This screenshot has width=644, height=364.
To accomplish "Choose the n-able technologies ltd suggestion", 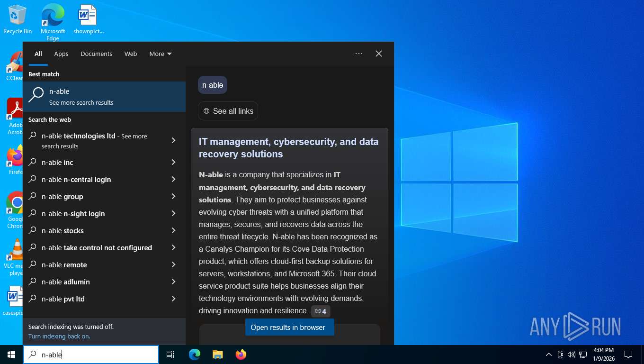I will pos(104,141).
